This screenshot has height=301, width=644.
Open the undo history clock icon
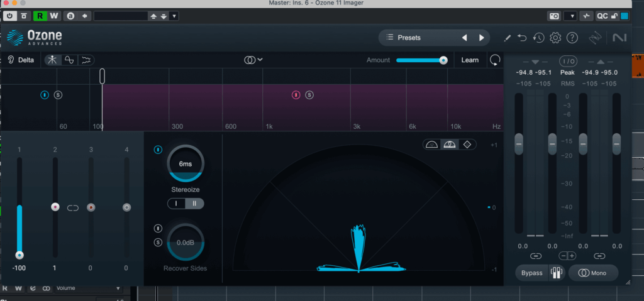click(x=538, y=38)
